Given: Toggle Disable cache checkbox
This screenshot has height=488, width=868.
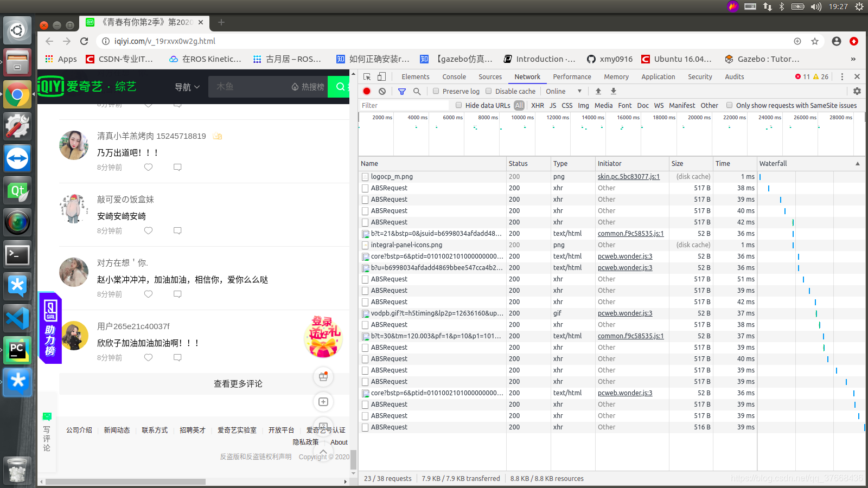Looking at the screenshot, I should click(488, 91).
